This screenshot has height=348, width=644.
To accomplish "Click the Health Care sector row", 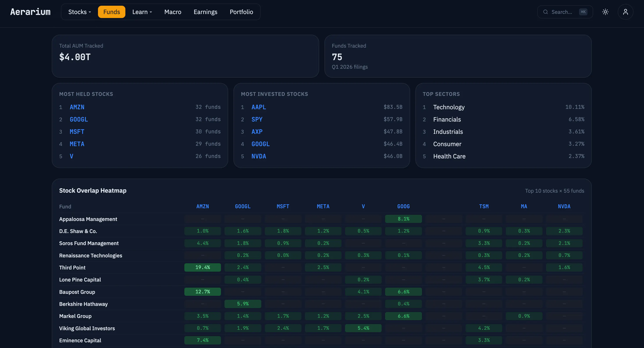I will point(503,156).
